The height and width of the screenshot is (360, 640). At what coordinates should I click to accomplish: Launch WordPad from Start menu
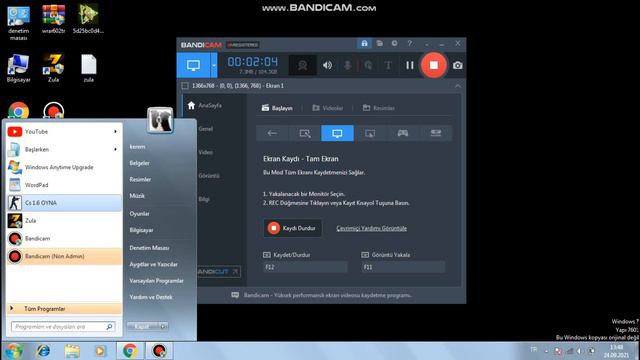pos(64,185)
